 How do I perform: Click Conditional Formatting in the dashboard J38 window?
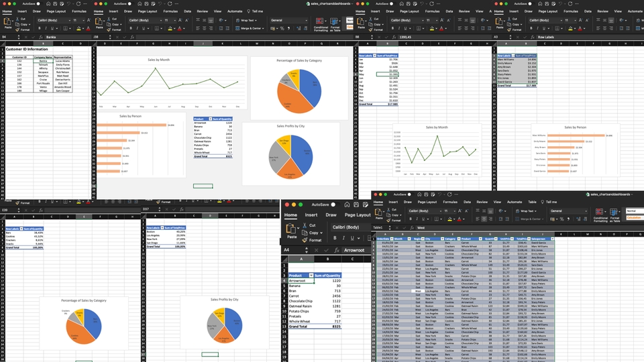(x=321, y=25)
